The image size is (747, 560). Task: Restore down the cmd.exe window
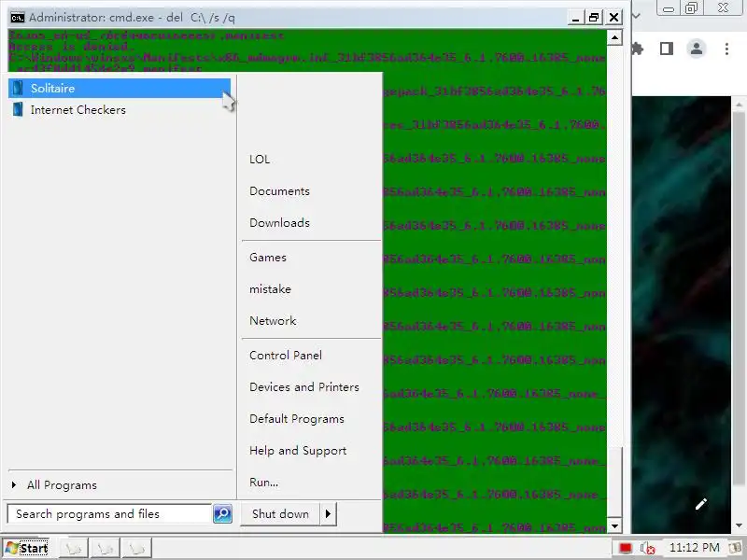pyautogui.click(x=594, y=18)
